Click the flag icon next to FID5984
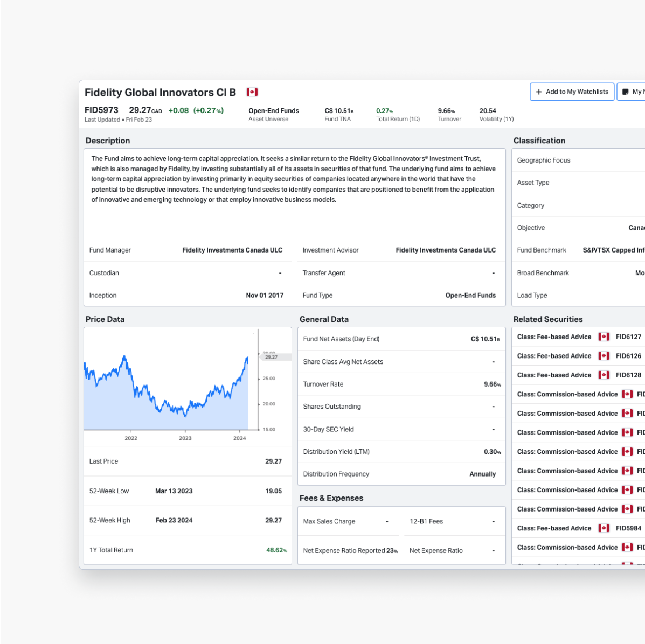The width and height of the screenshot is (645, 644). click(604, 528)
